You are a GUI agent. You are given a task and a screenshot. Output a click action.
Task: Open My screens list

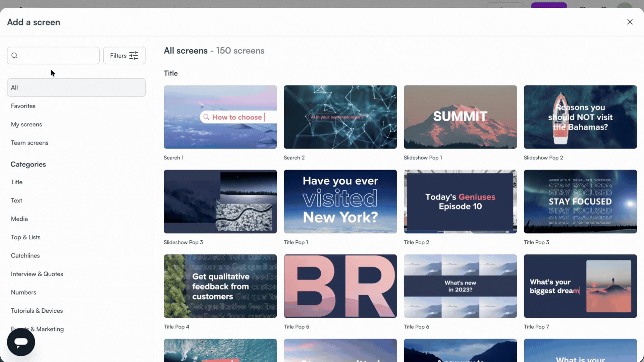[x=26, y=124]
